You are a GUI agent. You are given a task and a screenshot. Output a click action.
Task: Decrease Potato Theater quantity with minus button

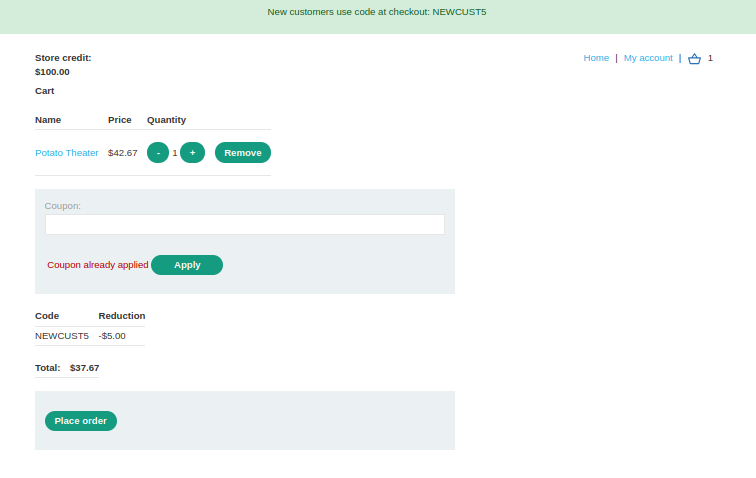(x=158, y=153)
